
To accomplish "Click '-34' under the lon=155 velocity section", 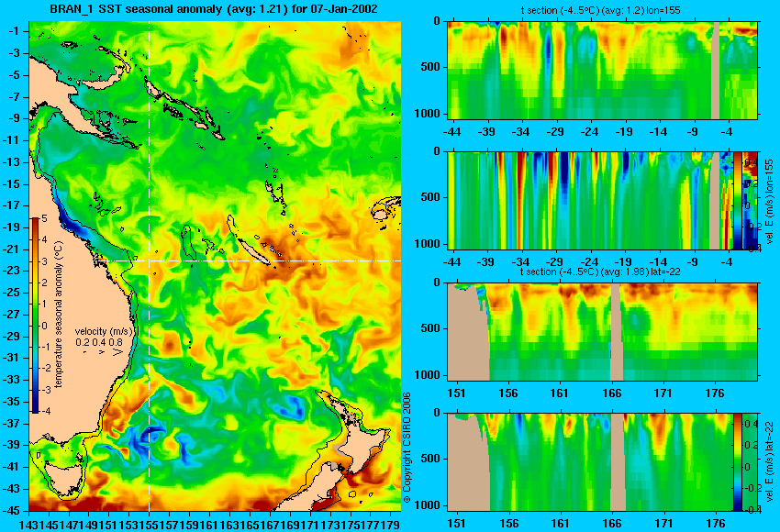I will click(x=520, y=263).
